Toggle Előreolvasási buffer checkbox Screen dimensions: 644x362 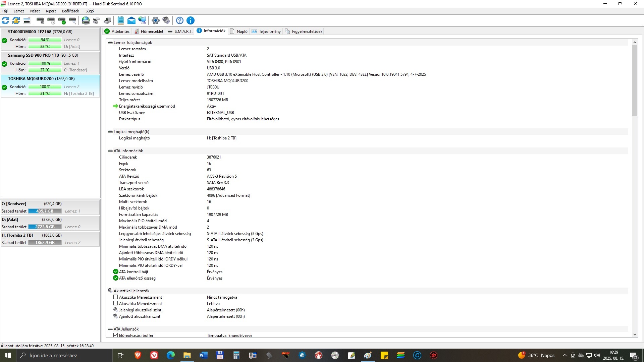click(116, 335)
